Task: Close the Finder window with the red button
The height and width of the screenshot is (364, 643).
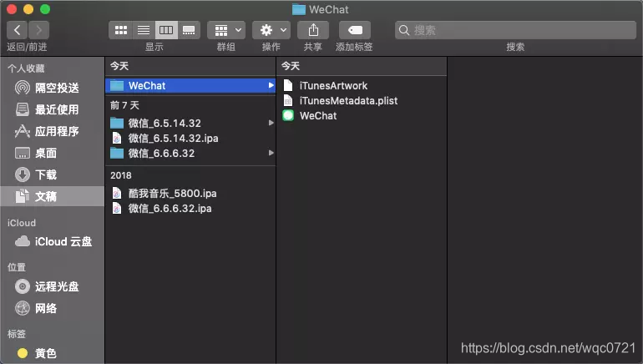Action: tap(12, 9)
